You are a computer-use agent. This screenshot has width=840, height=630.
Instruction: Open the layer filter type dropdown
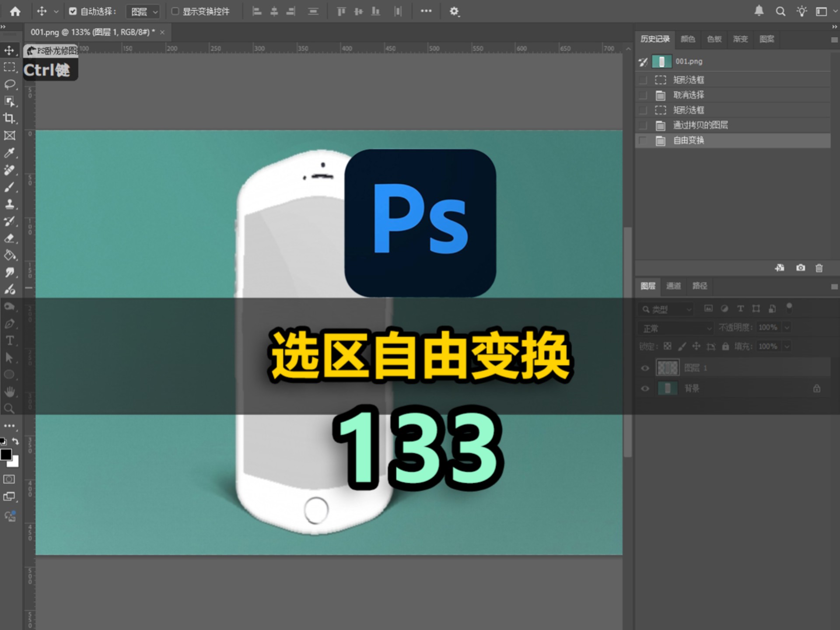coord(666,309)
